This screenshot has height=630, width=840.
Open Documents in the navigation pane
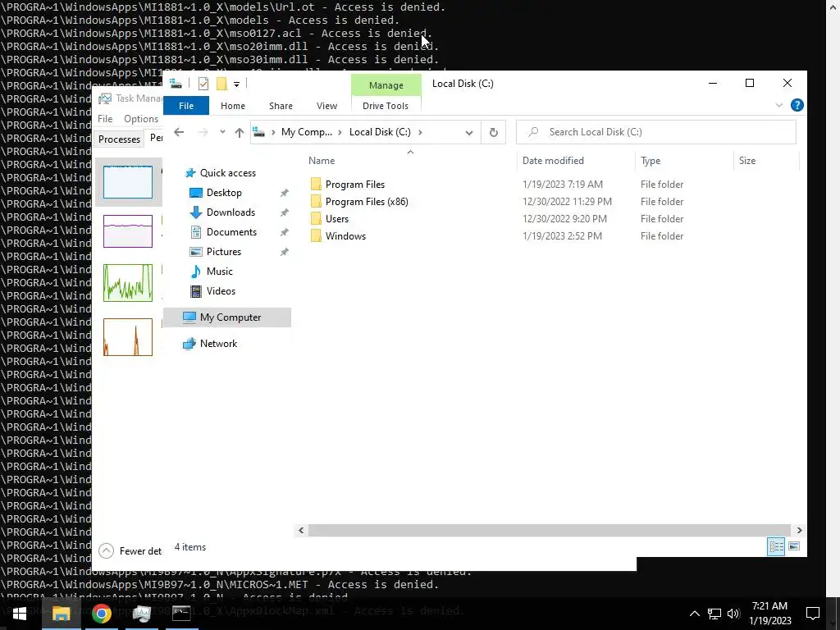pos(231,232)
